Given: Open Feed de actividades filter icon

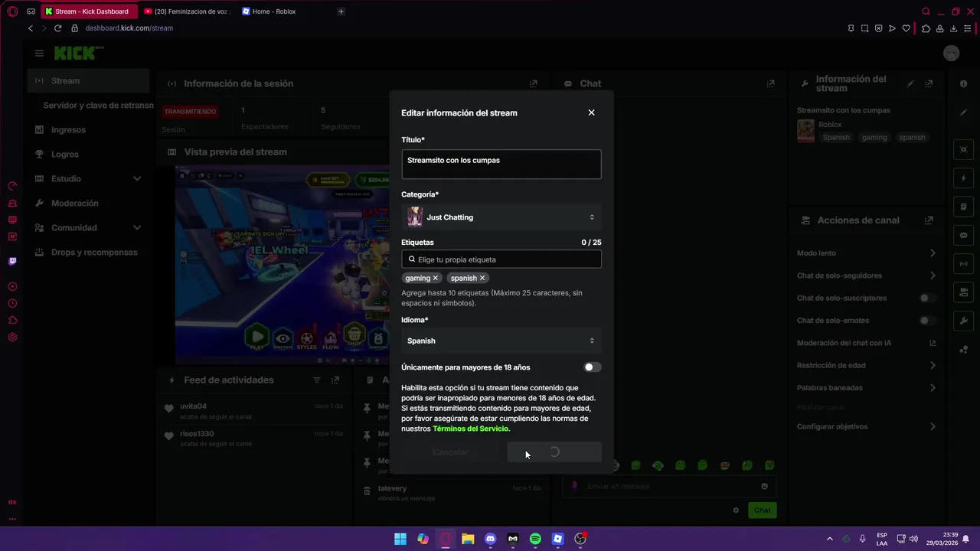Looking at the screenshot, I should [317, 380].
